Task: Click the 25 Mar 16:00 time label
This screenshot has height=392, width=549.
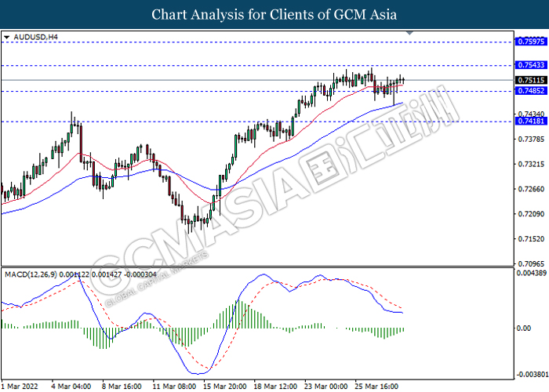Action: click(x=376, y=387)
